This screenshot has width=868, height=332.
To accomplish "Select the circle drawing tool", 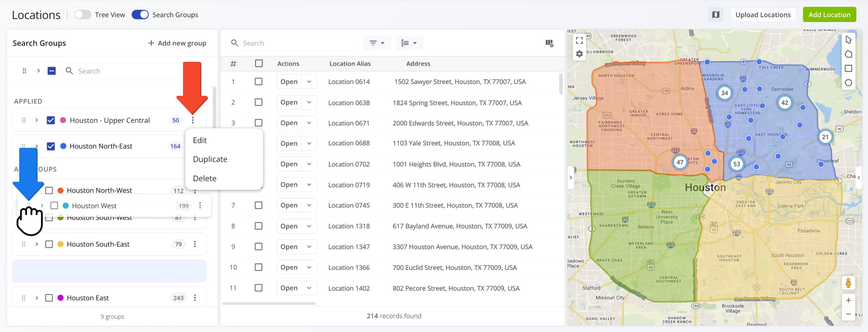I will (x=849, y=83).
